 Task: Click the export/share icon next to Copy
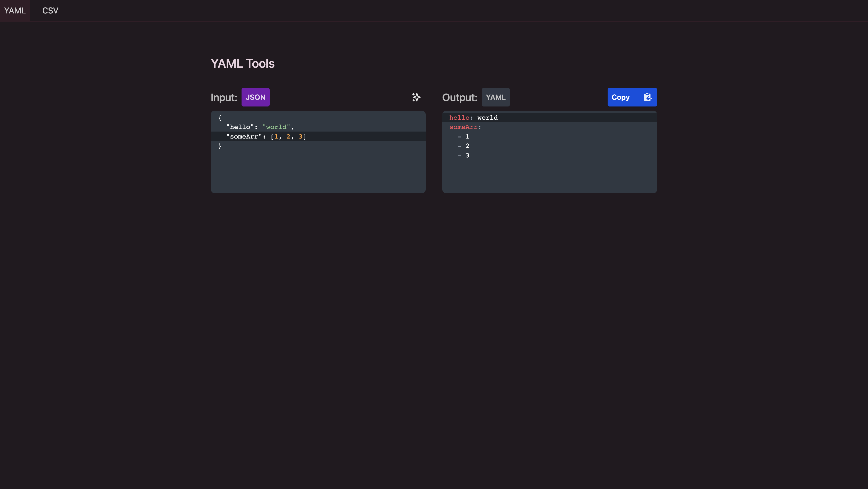coord(647,97)
